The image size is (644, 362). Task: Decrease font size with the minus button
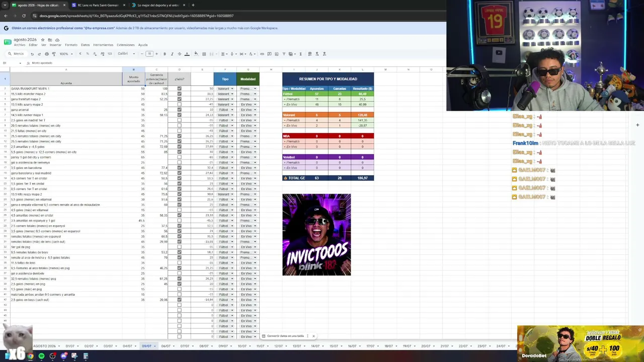click(x=142, y=54)
